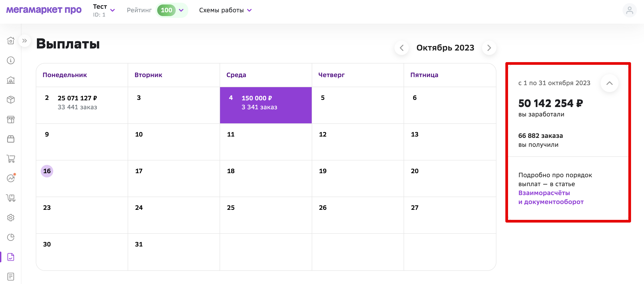This screenshot has height=284, width=644.
Task: Select day 10 in the calendar
Action: click(x=174, y=142)
